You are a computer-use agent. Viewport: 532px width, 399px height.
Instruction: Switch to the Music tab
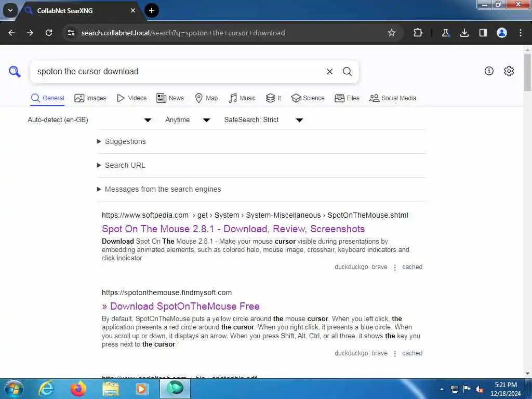pos(242,98)
